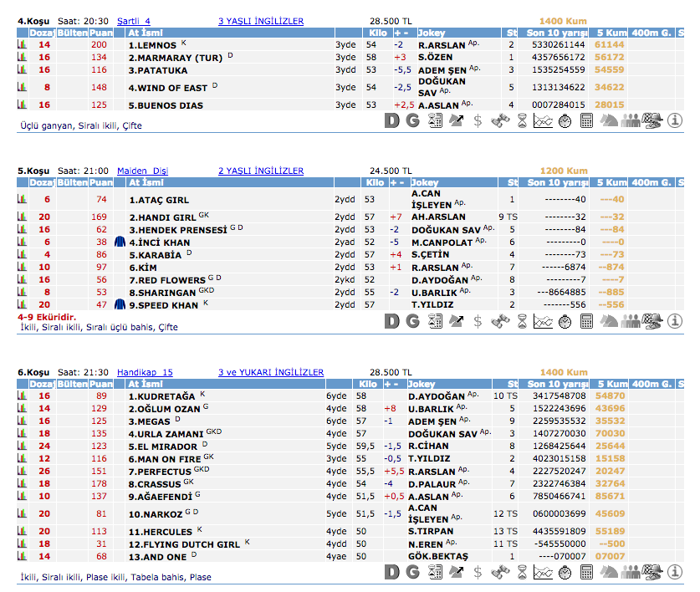Click the jockey silks icon beside İNCİ KHAN
This screenshot has width=700, height=592.
click(x=120, y=242)
